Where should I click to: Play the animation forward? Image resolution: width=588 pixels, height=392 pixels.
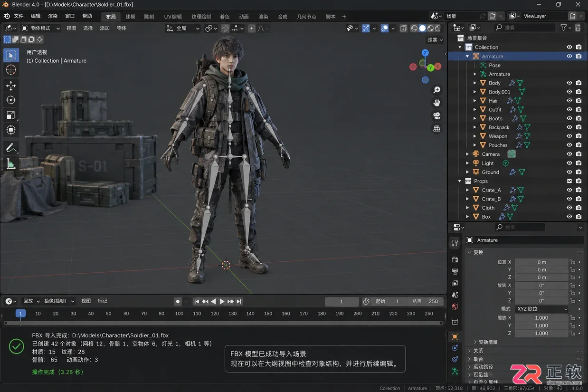(x=222, y=301)
